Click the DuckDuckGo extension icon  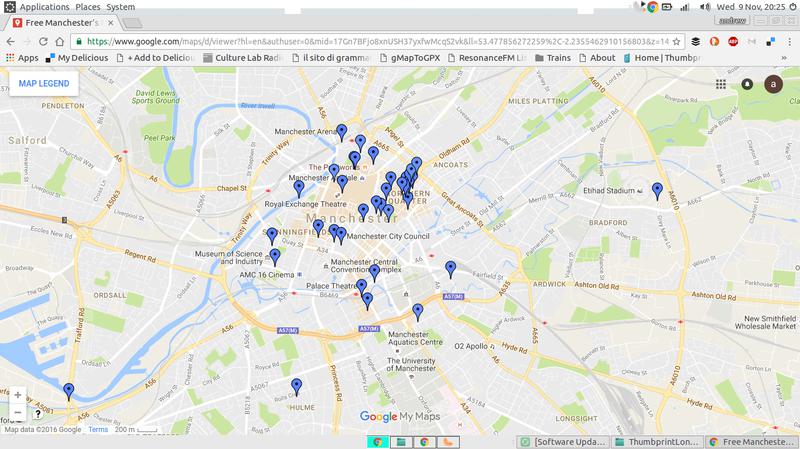tap(714, 42)
